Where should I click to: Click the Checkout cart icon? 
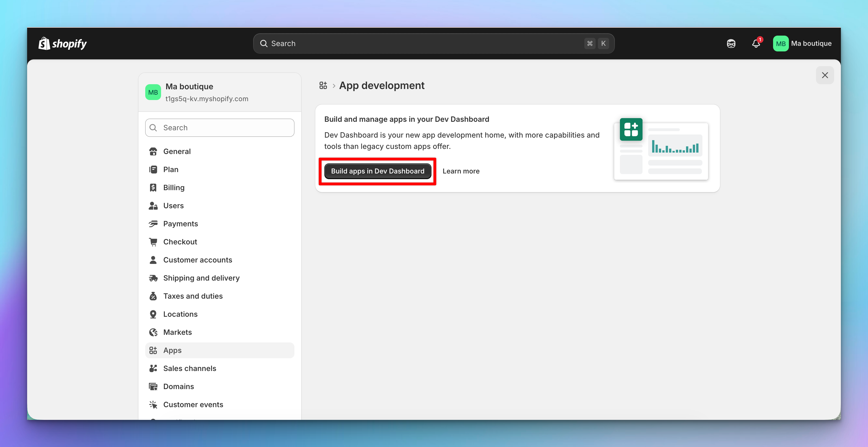click(153, 242)
